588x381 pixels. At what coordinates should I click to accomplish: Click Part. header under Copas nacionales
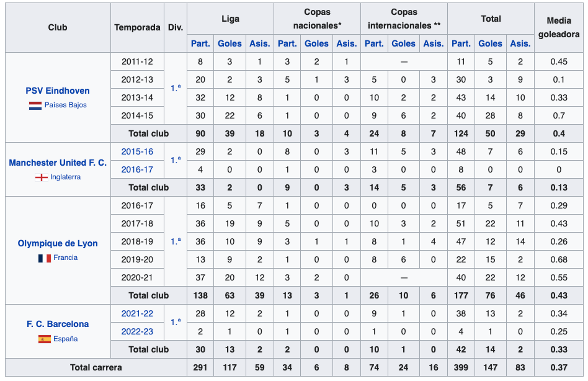pyautogui.click(x=287, y=43)
